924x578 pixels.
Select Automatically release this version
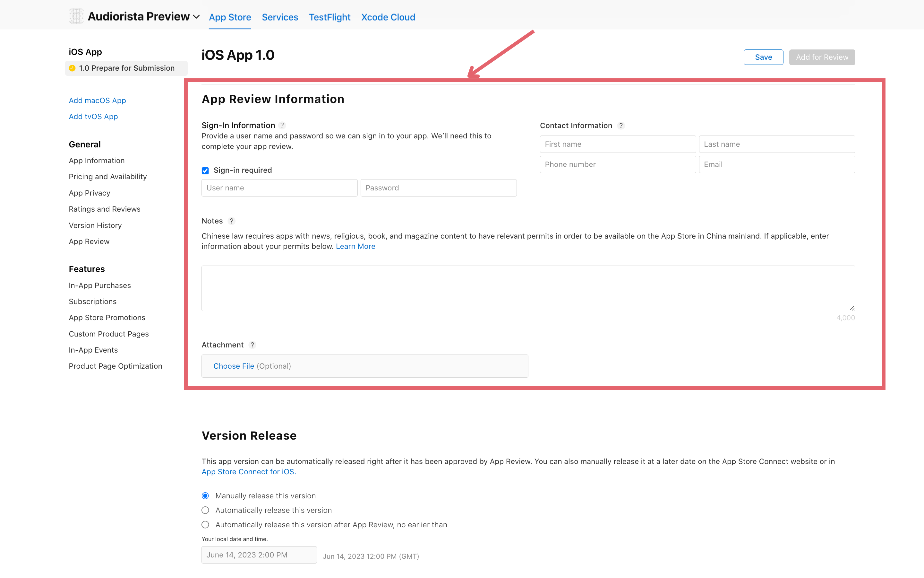pyautogui.click(x=205, y=510)
